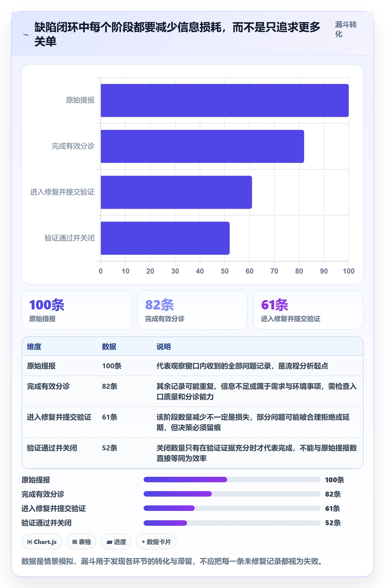Click the page title about 缺陷闭环

coord(177,34)
